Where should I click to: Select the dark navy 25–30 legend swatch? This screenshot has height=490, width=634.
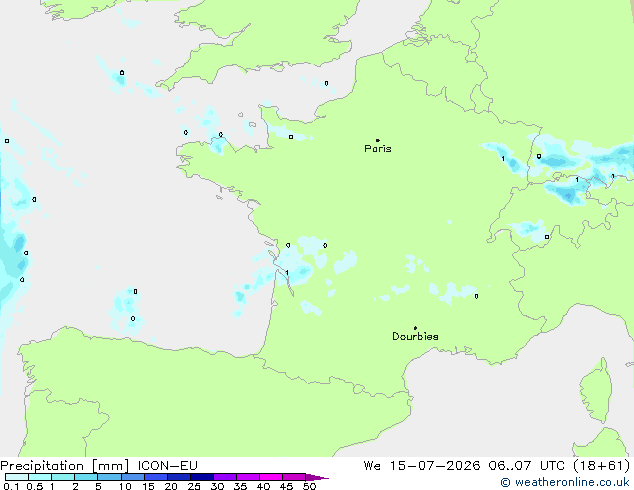click(202, 477)
